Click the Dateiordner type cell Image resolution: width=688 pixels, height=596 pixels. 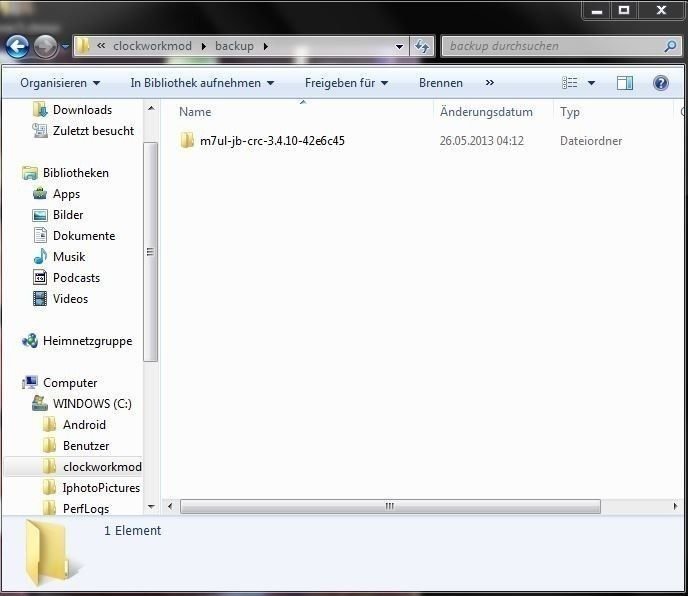(x=591, y=141)
